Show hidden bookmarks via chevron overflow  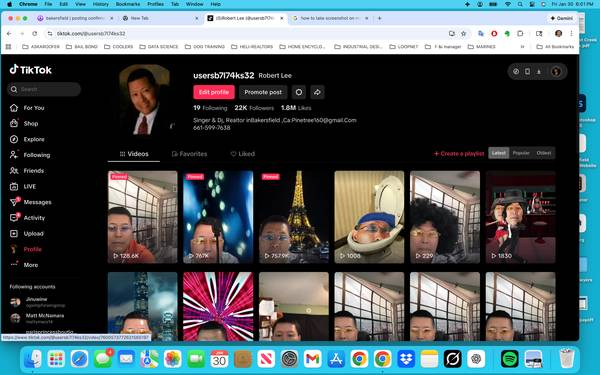pos(522,47)
